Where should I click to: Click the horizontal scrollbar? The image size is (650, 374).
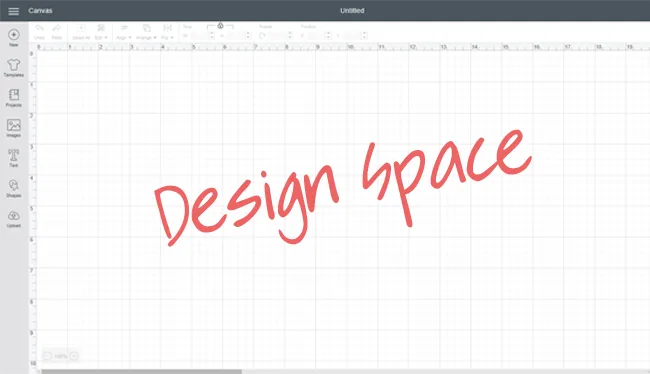coord(141,372)
